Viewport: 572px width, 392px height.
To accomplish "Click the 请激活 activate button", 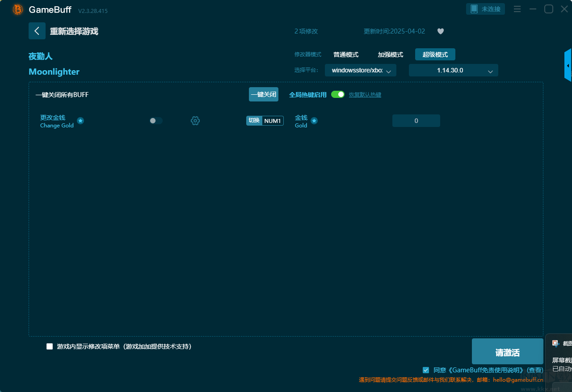I will 508,352.
